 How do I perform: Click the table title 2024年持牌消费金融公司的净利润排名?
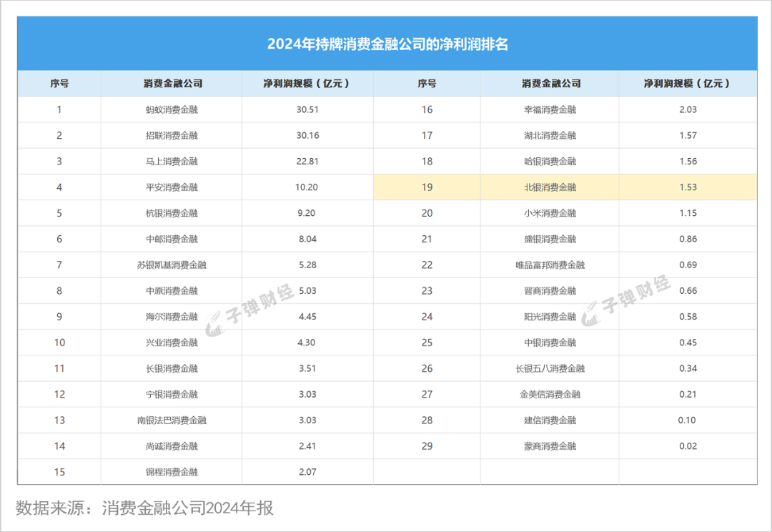(387, 44)
